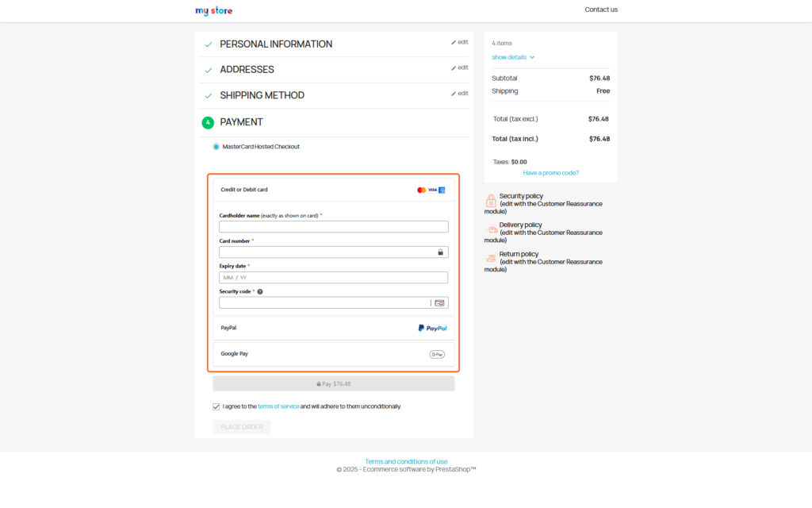
Task: Click the Mastercard icon in payment header
Action: pos(422,190)
